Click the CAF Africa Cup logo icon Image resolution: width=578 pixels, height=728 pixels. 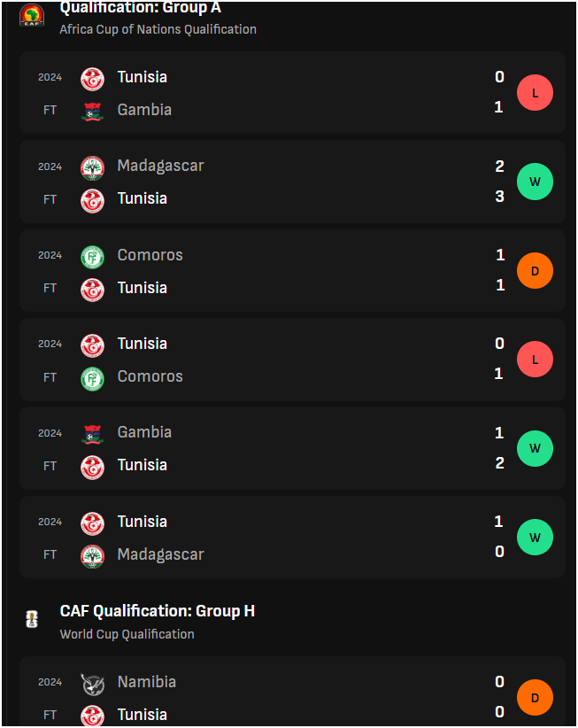point(32,15)
